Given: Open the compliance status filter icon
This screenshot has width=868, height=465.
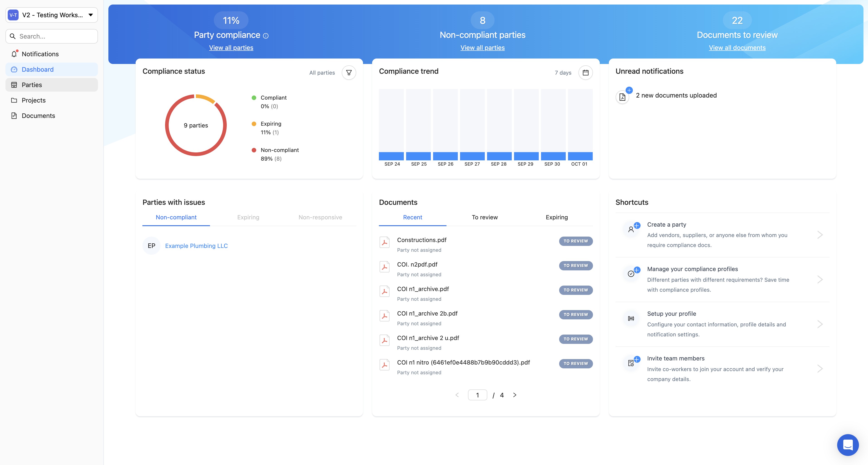Looking at the screenshot, I should point(349,72).
